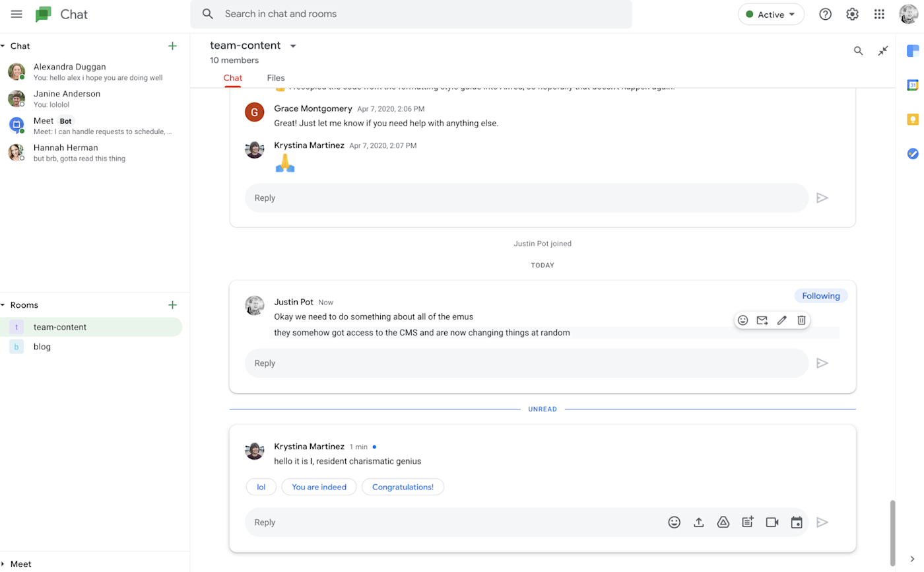
Task: Open the Active status dropdown
Action: (x=771, y=15)
